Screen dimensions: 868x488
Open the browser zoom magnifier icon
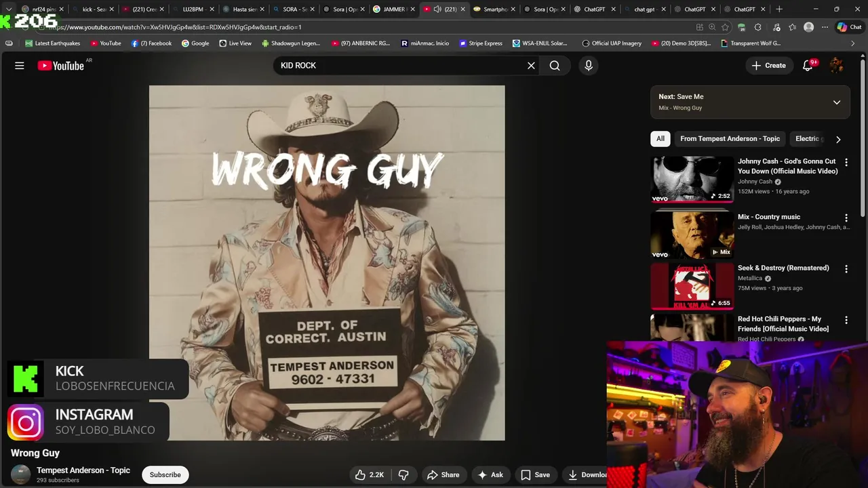pos(712,27)
